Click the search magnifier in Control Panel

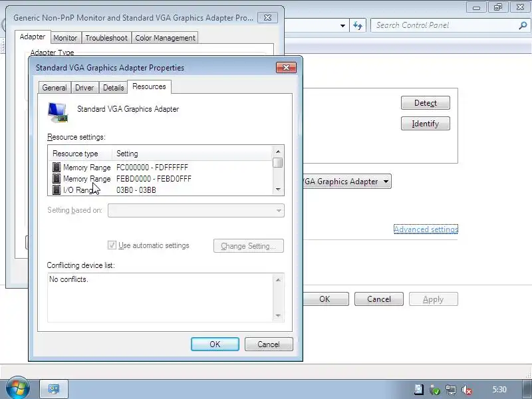(x=523, y=25)
